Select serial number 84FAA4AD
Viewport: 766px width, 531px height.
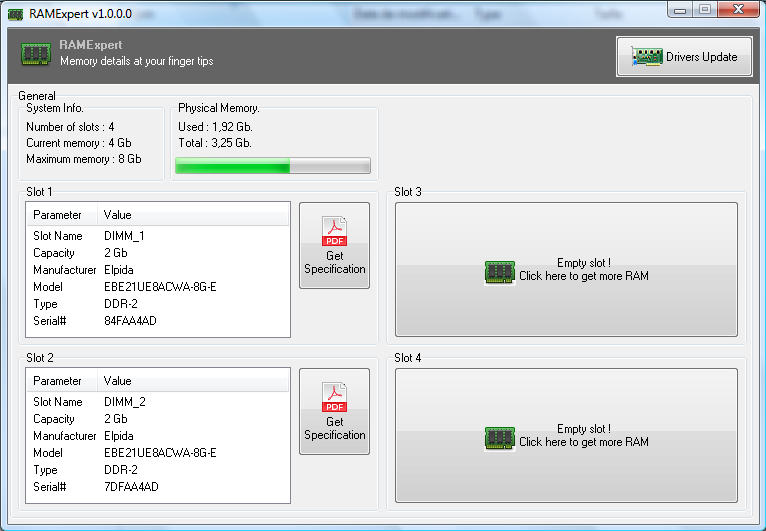coord(130,321)
